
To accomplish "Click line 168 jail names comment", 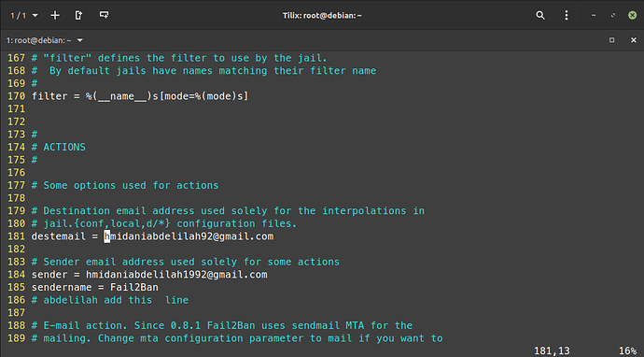I will coord(203,71).
